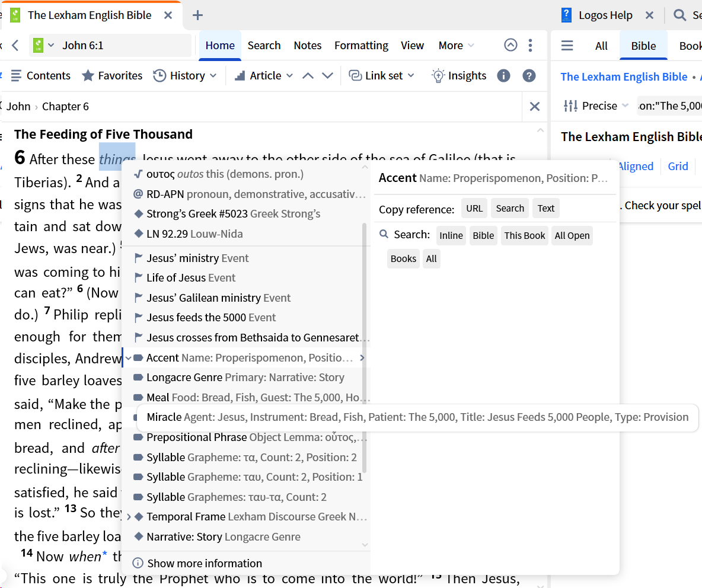
Task: Open the Contents pane
Action: pos(40,76)
